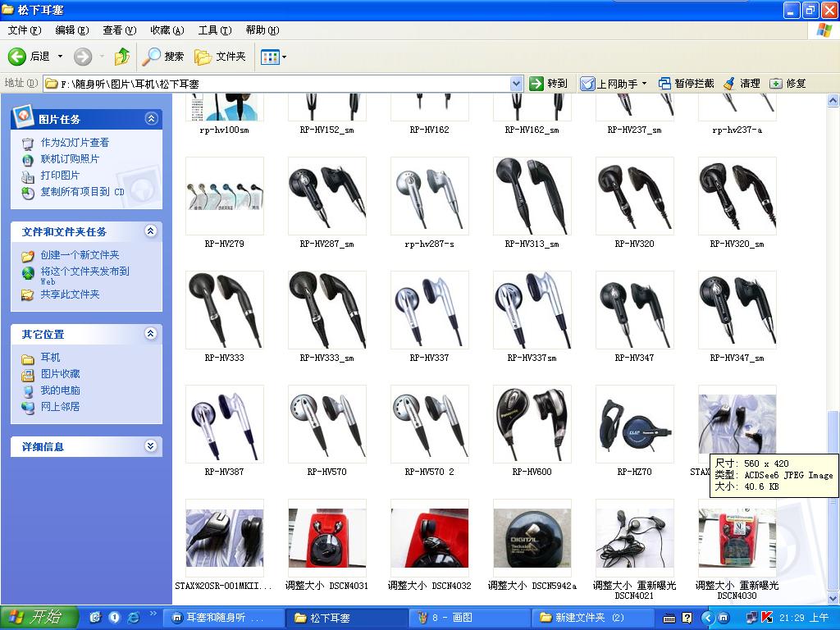Select the 调整大小 DSCN5942a thumbnail
The width and height of the screenshot is (840, 630).
coord(532,538)
